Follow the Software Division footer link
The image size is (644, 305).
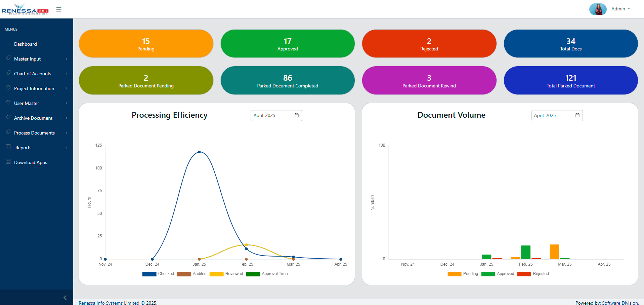tap(620, 303)
